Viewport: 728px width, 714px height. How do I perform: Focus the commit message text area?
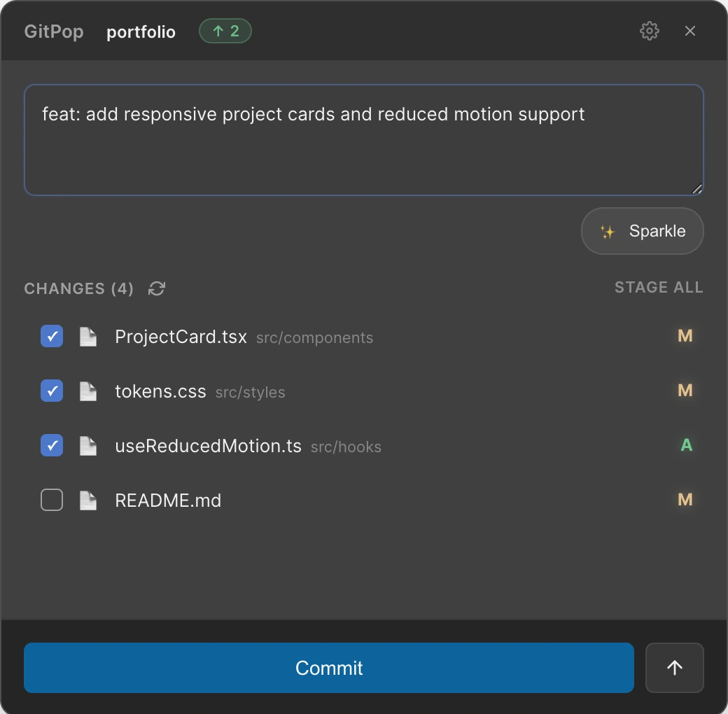pos(364,140)
